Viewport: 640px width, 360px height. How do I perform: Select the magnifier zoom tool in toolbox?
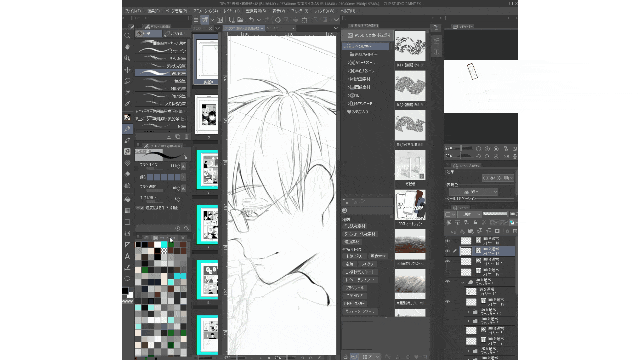127,36
